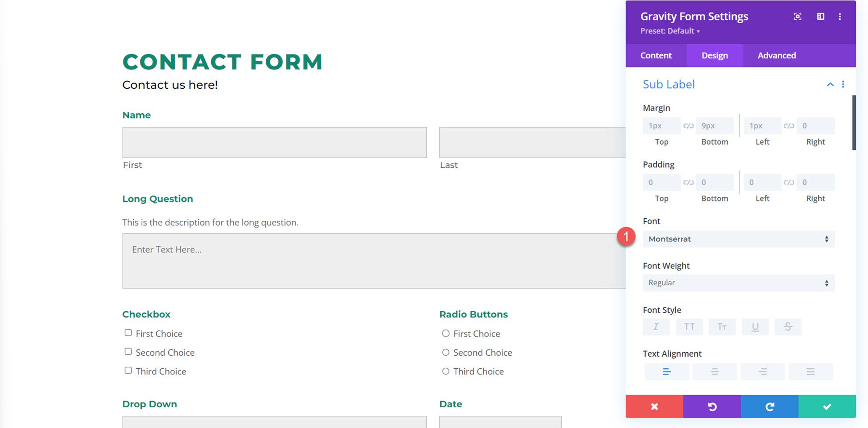Set text alignment to center
Image resolution: width=868 pixels, height=428 pixels.
click(714, 372)
